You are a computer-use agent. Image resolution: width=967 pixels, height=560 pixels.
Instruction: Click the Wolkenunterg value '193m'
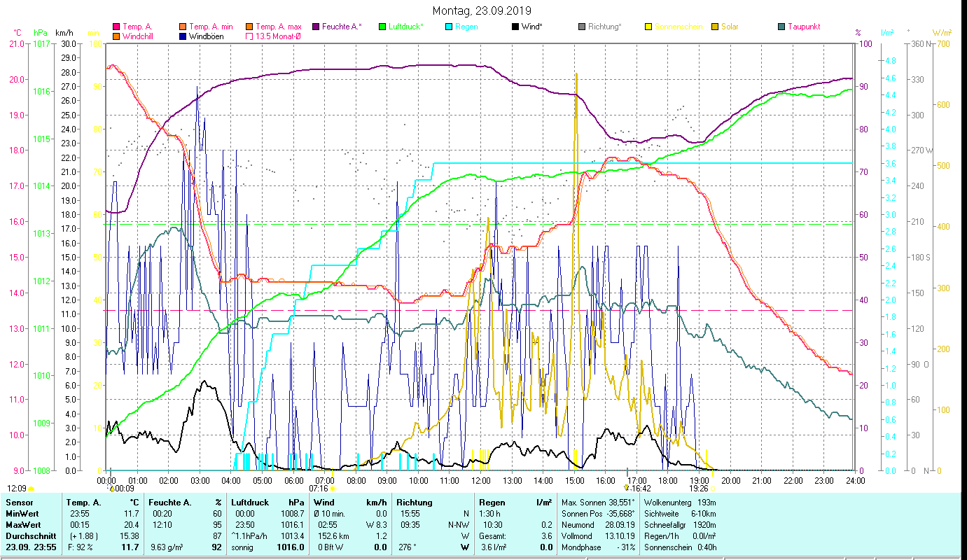pyautogui.click(x=707, y=503)
